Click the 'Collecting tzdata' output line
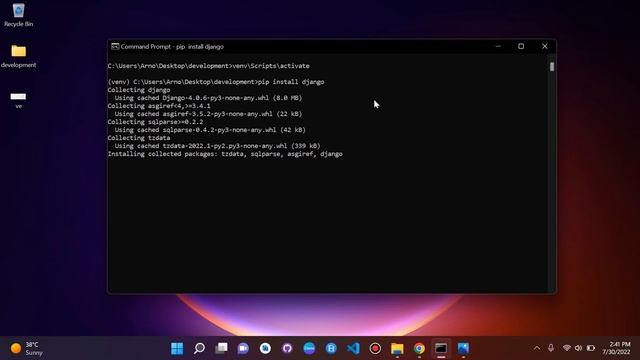This screenshot has width=640, height=360. (x=139, y=138)
